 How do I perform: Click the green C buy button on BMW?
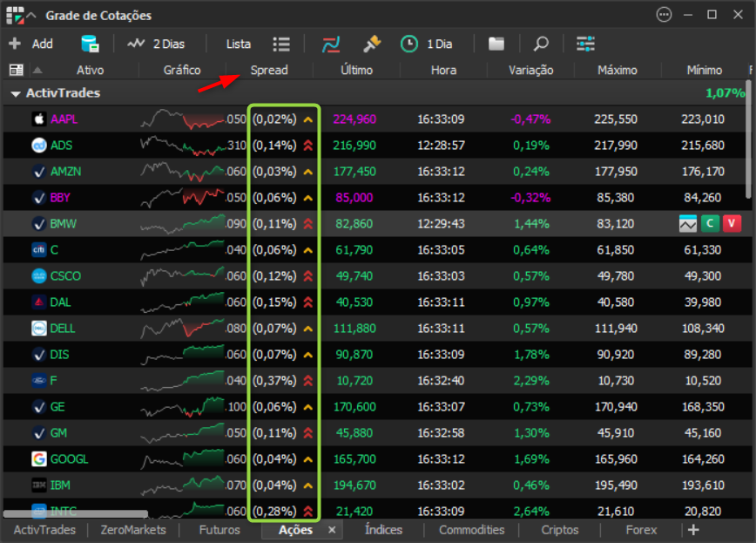pos(711,224)
